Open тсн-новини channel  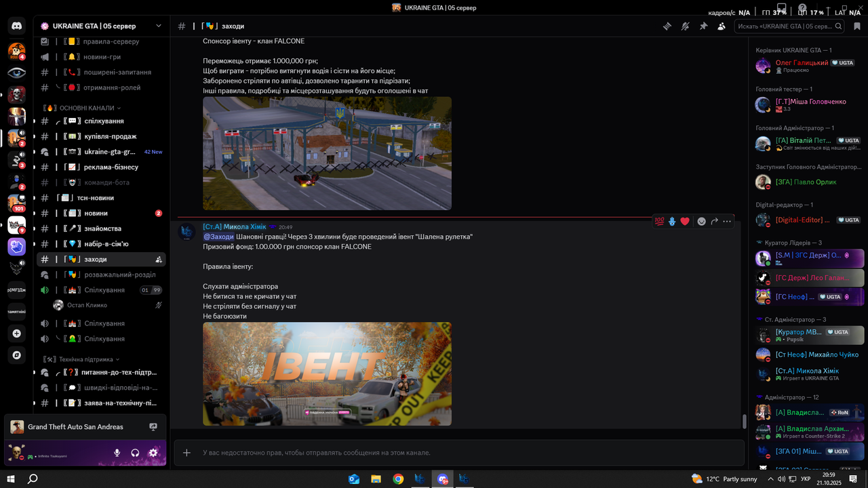[x=101, y=198]
